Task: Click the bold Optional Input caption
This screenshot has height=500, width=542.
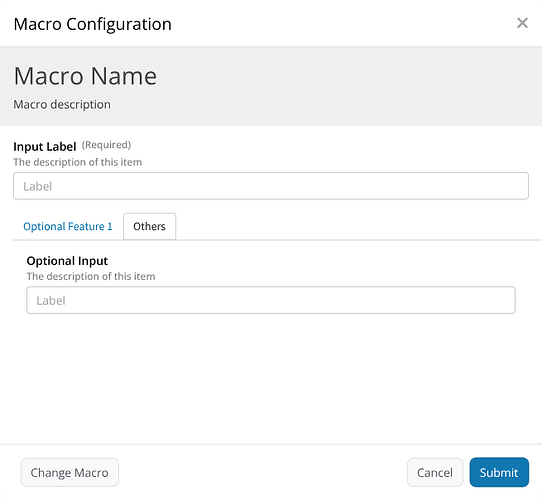Action: tap(67, 261)
